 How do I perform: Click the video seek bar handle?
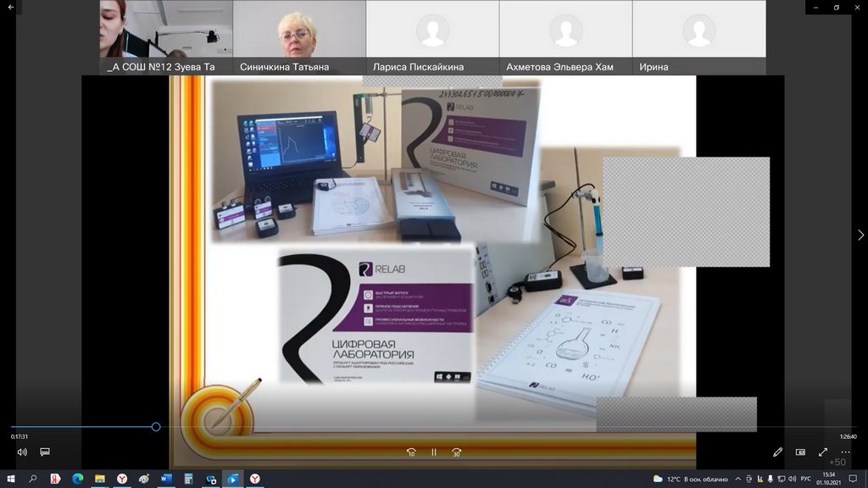coord(156,427)
